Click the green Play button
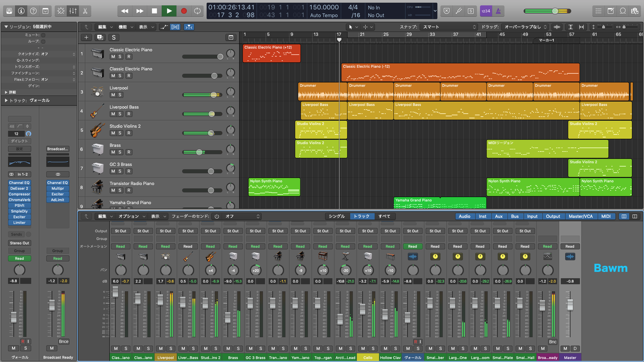 169,11
